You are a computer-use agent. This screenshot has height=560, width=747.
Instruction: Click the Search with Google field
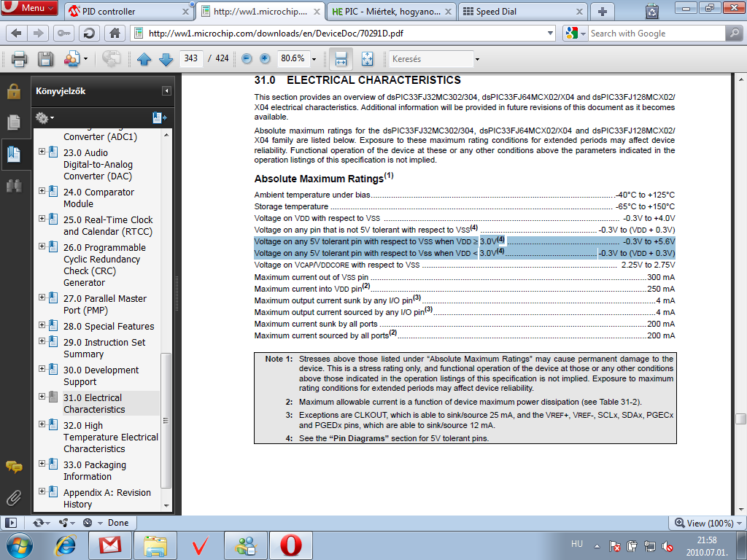click(x=657, y=34)
